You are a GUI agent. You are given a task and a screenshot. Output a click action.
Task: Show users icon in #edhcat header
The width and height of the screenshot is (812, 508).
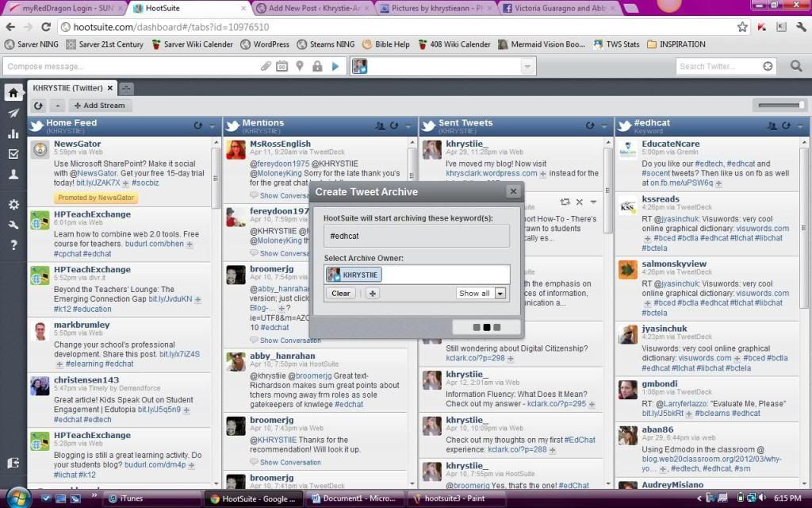[772, 125]
